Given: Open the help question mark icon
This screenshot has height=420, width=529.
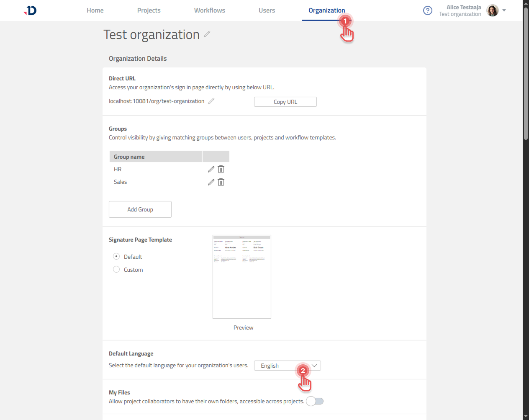Looking at the screenshot, I should (x=427, y=10).
